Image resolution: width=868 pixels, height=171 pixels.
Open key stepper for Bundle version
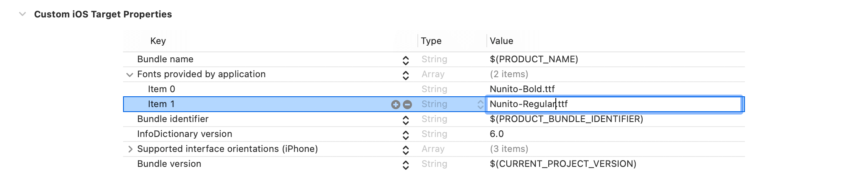coord(406,165)
